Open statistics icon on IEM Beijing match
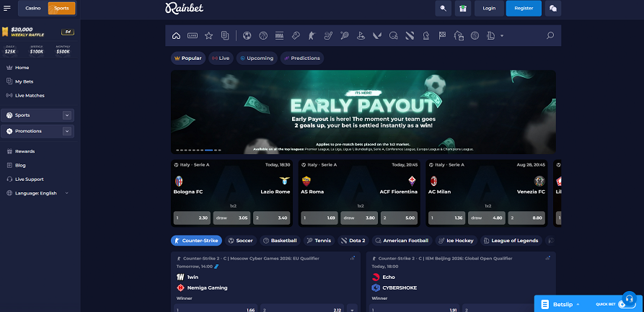Screen dimensions: 644x312 (547, 258)
